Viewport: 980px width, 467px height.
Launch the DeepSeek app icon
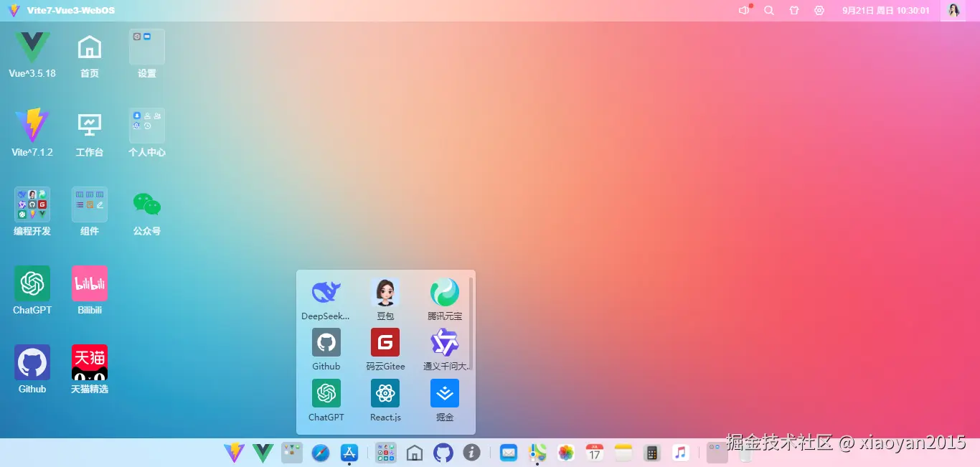[326, 293]
